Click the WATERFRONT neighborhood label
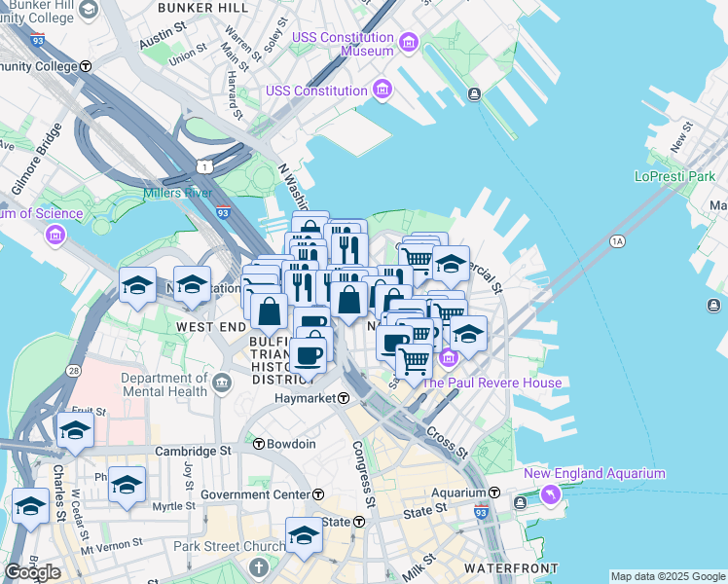The image size is (728, 584). (511, 568)
